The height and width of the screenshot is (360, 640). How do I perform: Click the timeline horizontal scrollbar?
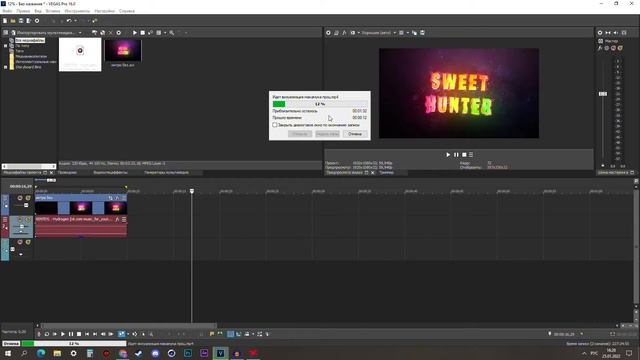129,326
